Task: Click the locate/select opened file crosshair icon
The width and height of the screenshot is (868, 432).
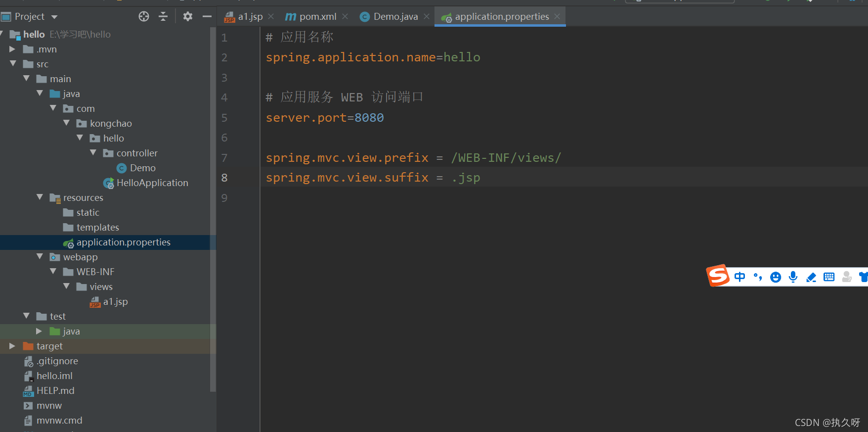Action: 144,17
